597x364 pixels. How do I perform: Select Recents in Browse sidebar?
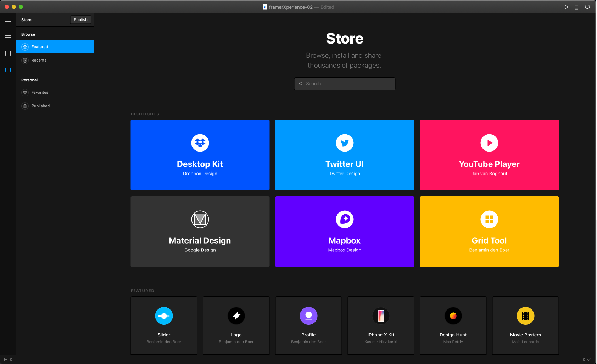point(55,60)
